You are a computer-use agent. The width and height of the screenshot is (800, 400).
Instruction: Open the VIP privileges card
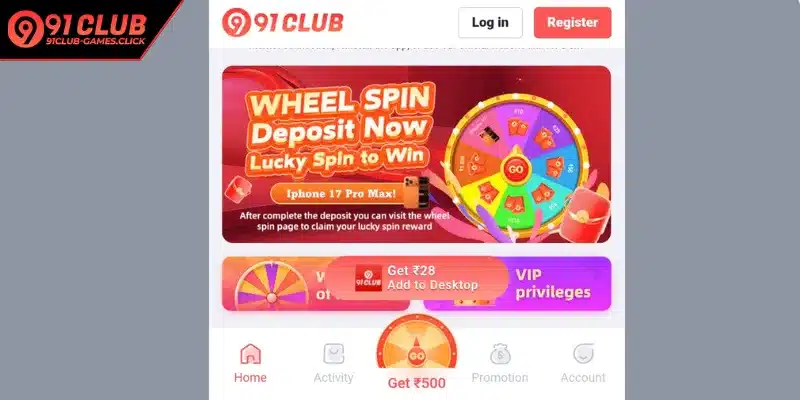click(x=517, y=284)
